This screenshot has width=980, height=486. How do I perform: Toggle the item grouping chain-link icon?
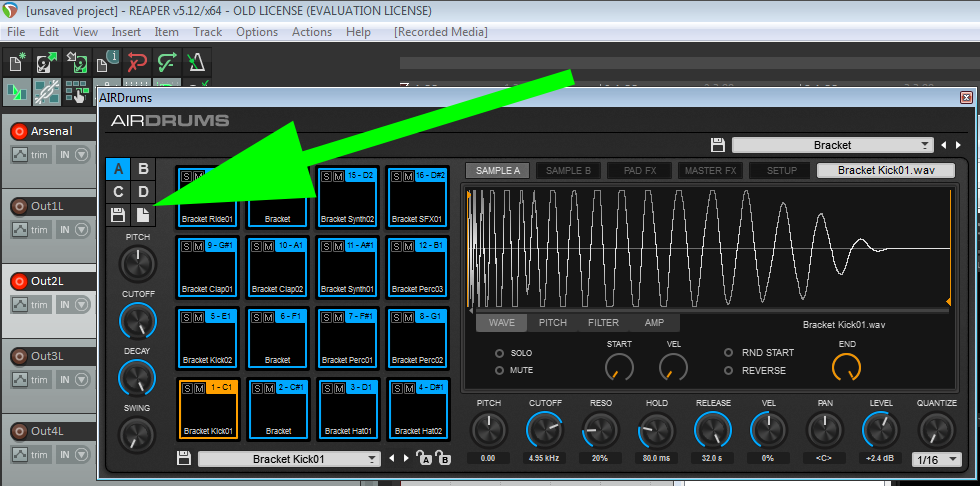click(47, 92)
